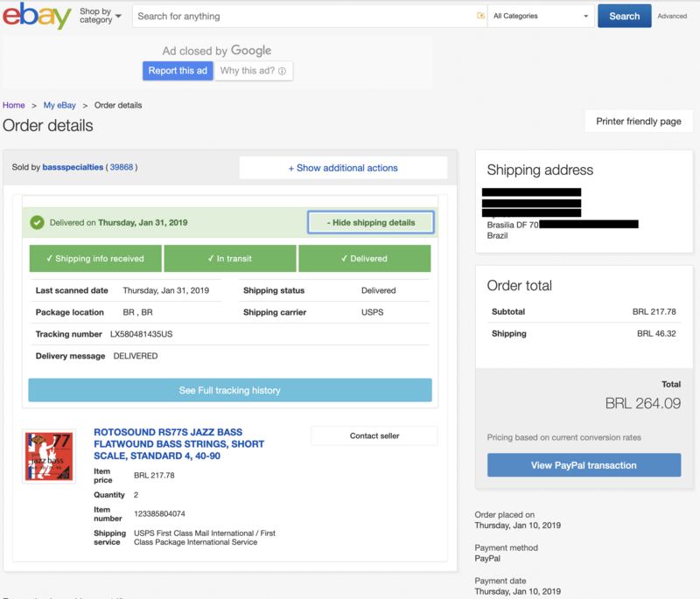Click the green delivered checkmark icon
This screenshot has height=599, width=700.
point(37,223)
